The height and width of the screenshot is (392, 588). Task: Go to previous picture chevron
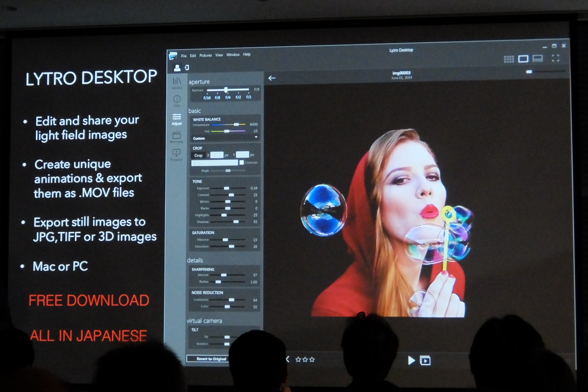click(288, 359)
